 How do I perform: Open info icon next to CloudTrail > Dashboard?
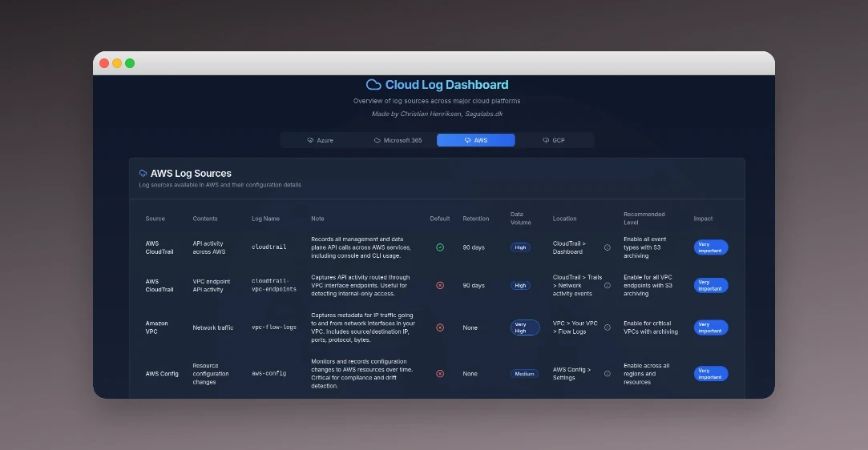click(608, 247)
